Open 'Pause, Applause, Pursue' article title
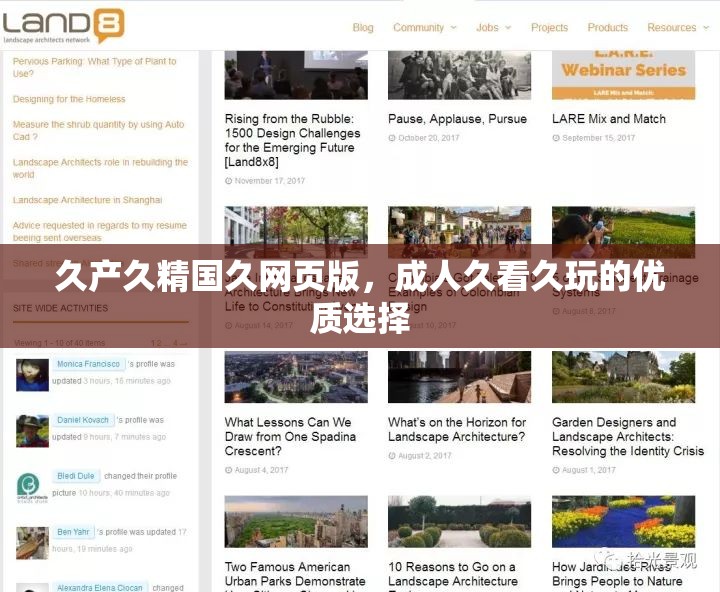Image resolution: width=720 pixels, height=592 pixels. pos(457,119)
